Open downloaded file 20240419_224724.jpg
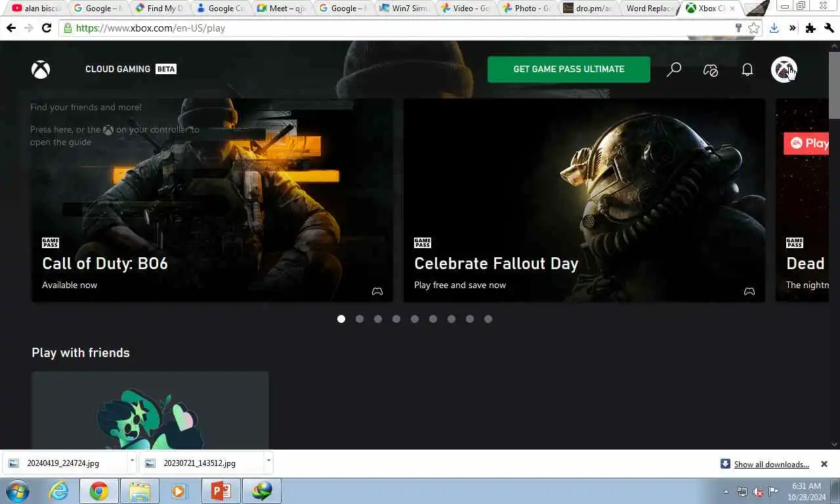 (x=64, y=463)
